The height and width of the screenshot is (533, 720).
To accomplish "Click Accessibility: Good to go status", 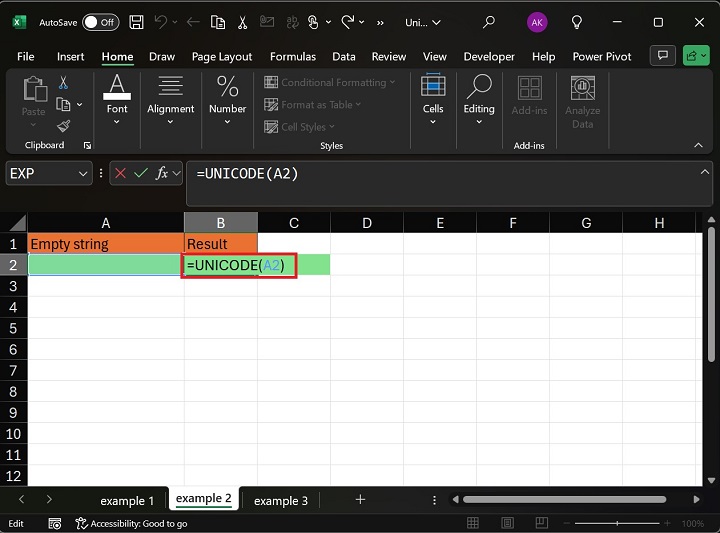I will [x=138, y=524].
